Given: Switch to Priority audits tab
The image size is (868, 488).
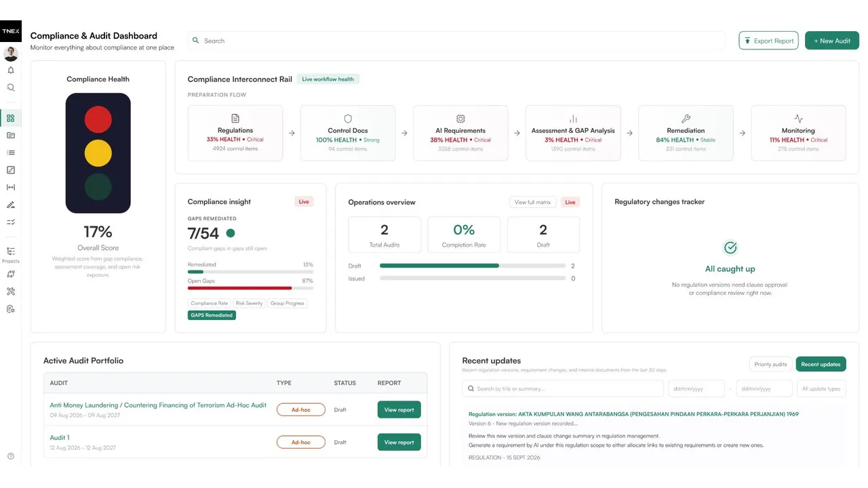Looking at the screenshot, I should point(770,364).
